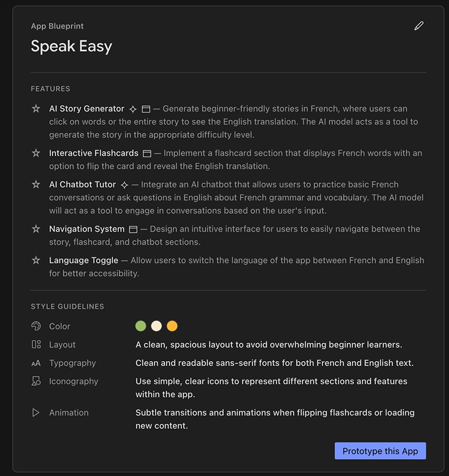The image size is (449, 476).
Task: Click the star icon beside Language Toggle feature
Action: tap(36, 260)
